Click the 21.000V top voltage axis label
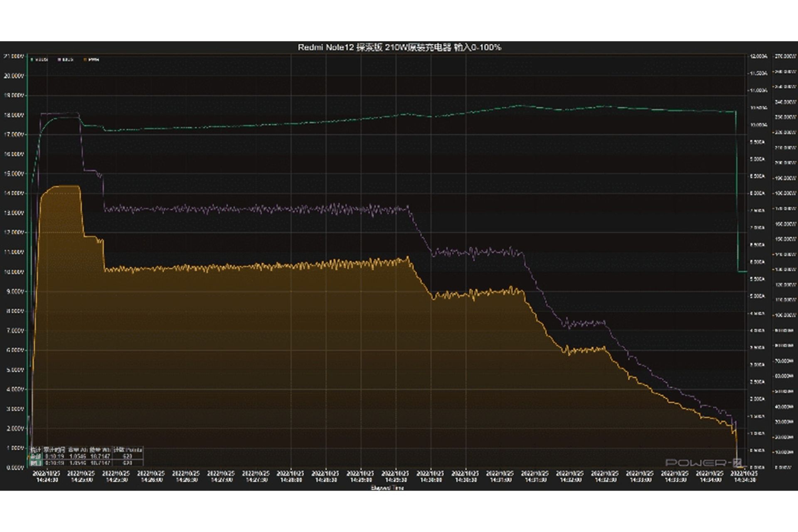Screen dimensions: 798x532 [x=14, y=56]
